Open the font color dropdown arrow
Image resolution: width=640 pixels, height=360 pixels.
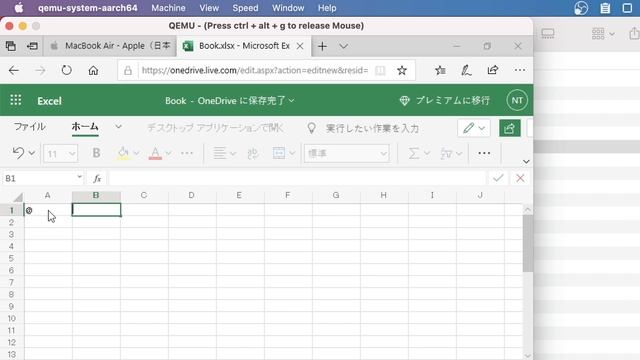(x=168, y=153)
